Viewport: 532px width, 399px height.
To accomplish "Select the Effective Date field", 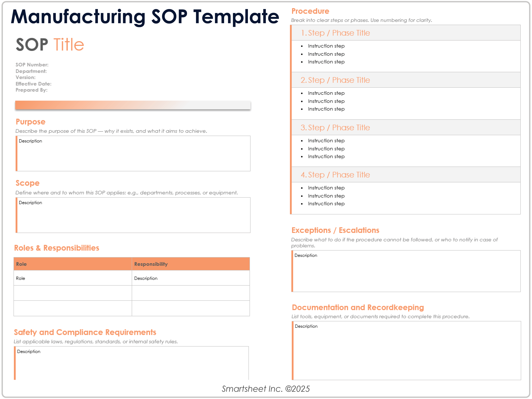I will click(33, 84).
